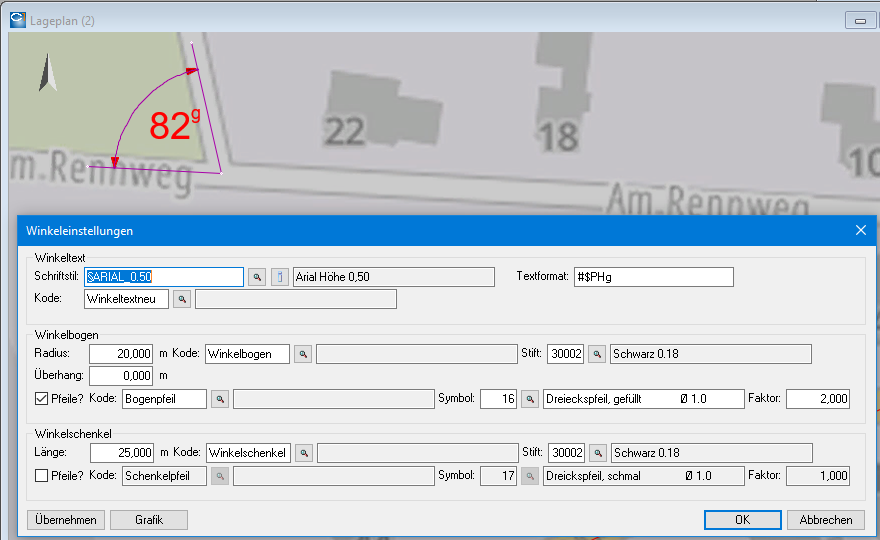Open Symbol 16 search lookup icon
The width and height of the screenshot is (880, 540).
530,399
